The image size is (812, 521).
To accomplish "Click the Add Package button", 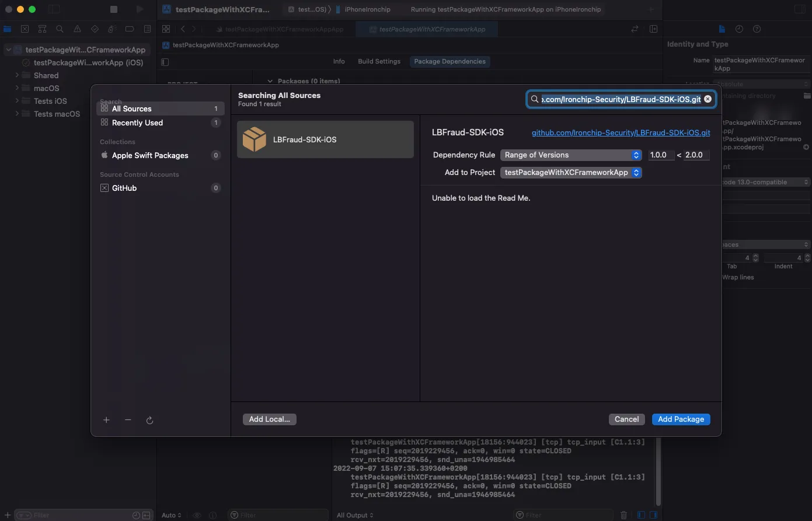I will [681, 419].
